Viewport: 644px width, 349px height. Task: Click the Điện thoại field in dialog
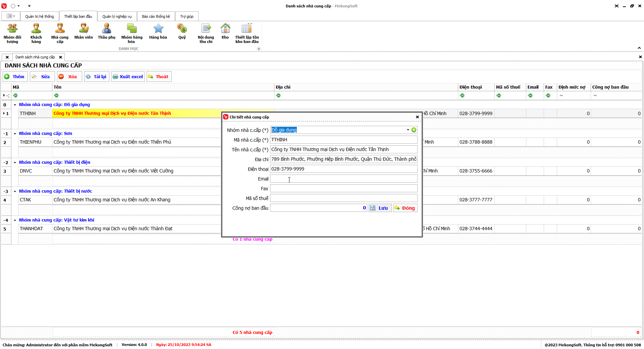(344, 169)
